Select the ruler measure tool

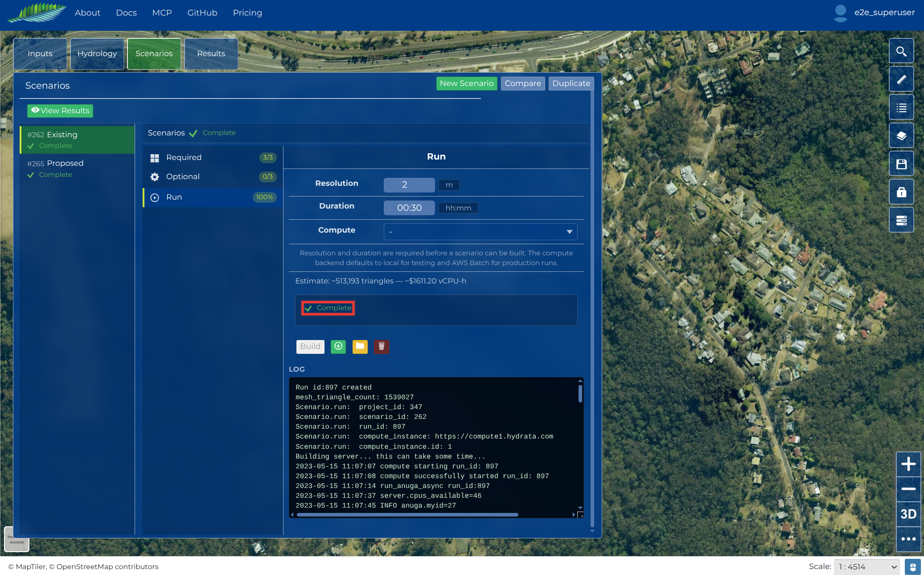901,79
